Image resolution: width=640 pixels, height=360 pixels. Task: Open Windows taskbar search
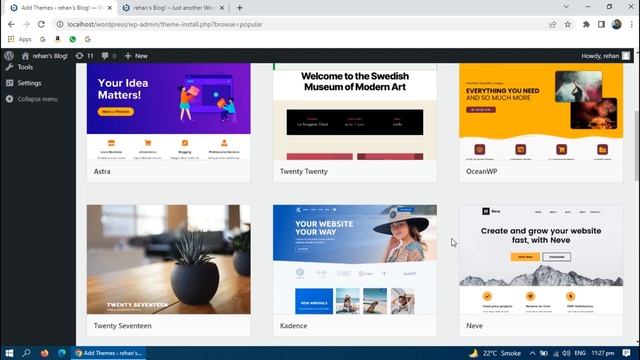[27, 353]
